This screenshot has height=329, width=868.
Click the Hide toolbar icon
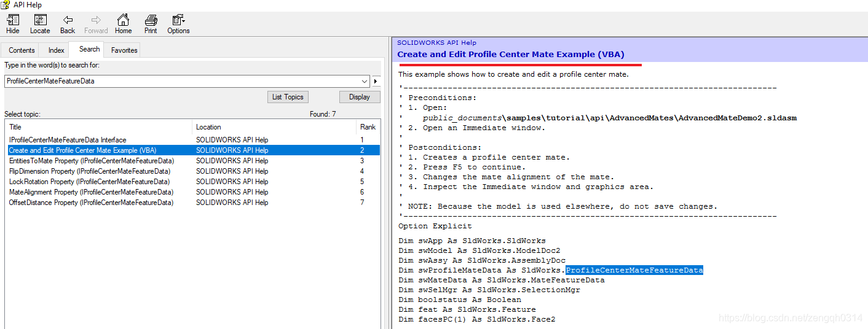click(12, 24)
